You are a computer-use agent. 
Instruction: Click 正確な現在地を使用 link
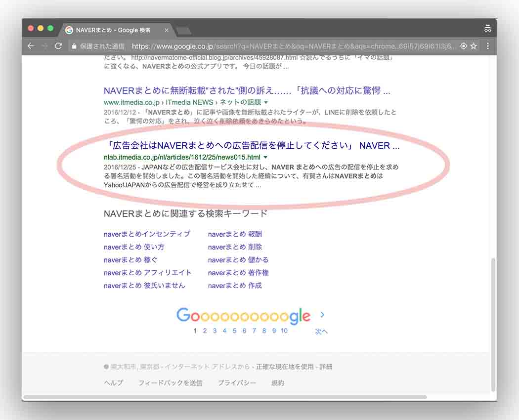pyautogui.click(x=285, y=367)
